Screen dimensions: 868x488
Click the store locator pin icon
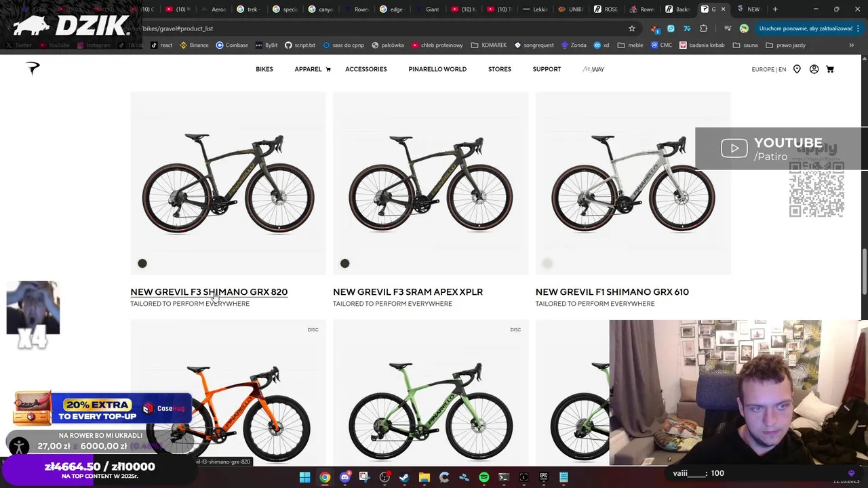click(x=797, y=69)
